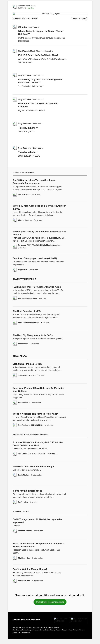Click The Next Tech publication avatar

(x=14, y=194)
